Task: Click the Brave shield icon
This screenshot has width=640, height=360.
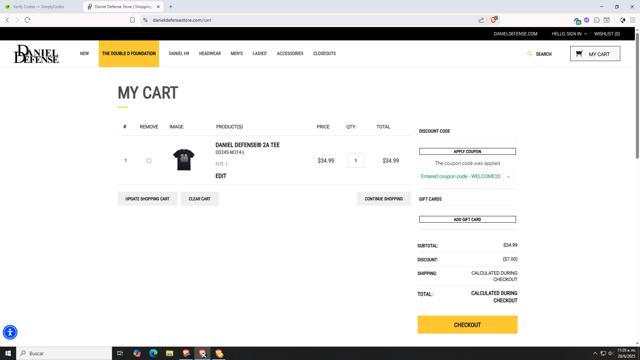Action: click(x=493, y=20)
